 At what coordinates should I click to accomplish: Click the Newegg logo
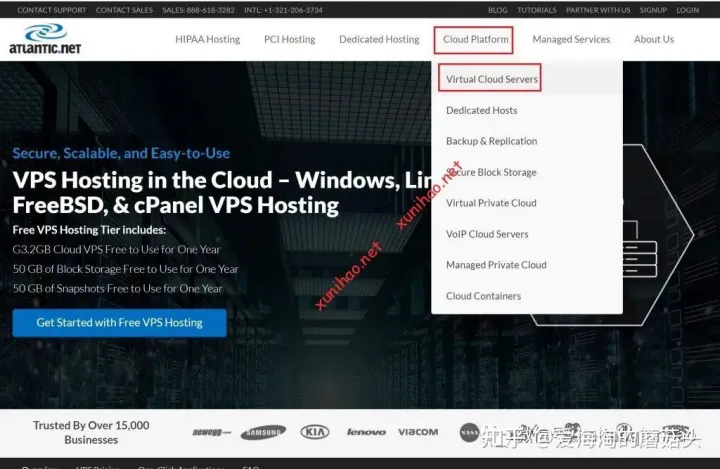[x=212, y=432]
